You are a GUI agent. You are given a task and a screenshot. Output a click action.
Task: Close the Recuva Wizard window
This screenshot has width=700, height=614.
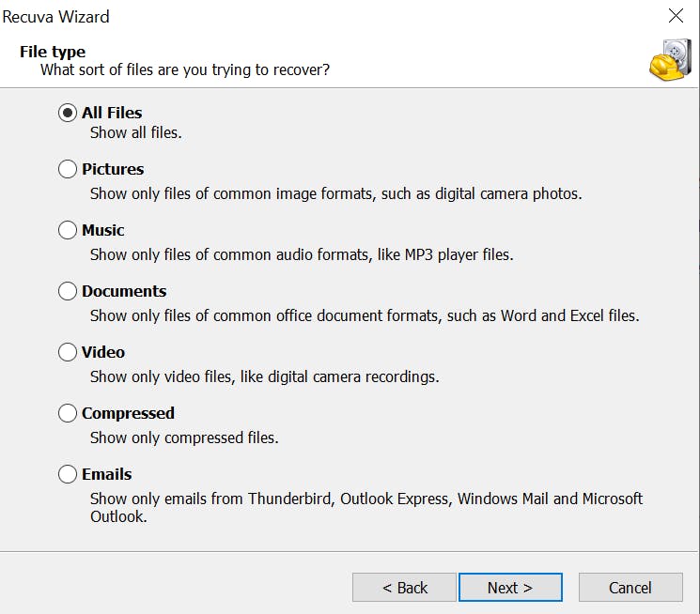tap(675, 15)
